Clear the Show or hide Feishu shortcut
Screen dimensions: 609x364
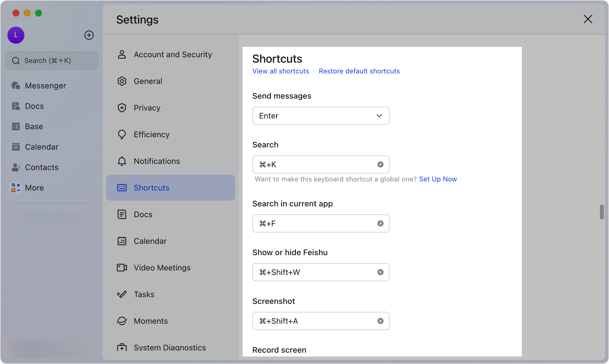pos(380,272)
